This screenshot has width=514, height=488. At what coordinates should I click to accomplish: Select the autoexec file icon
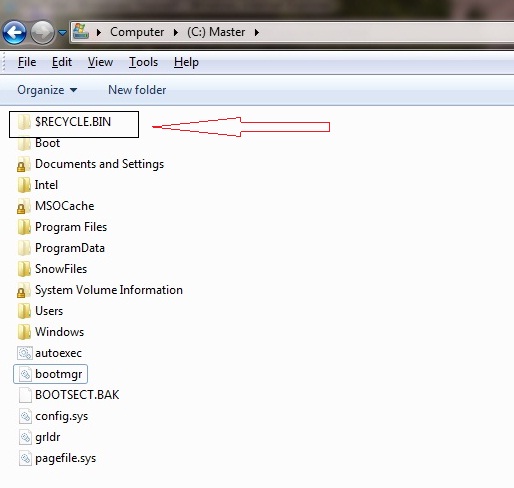25,353
